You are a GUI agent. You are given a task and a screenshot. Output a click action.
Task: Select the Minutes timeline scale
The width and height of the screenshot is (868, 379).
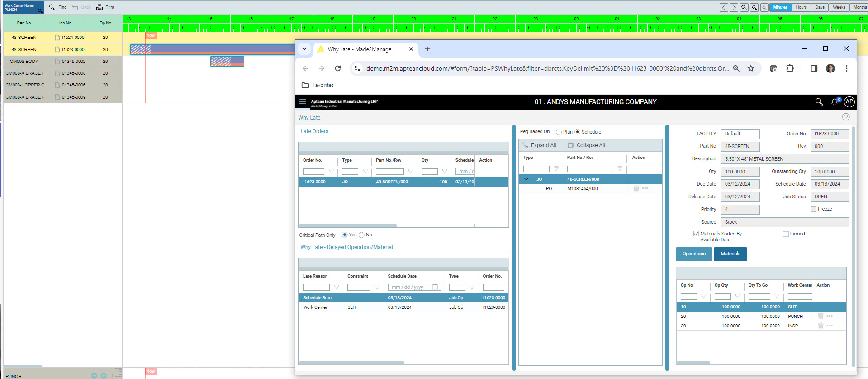[x=780, y=7]
